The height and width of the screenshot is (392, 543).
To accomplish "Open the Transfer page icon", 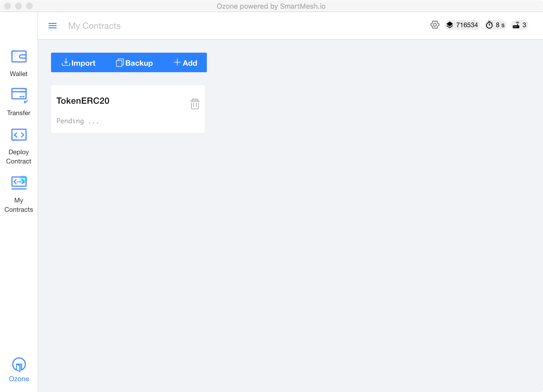I will tap(19, 95).
